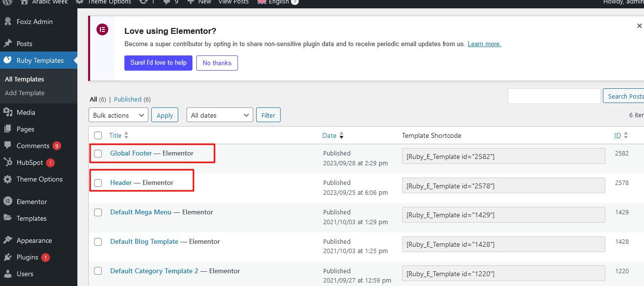Click the Appearance brush icon

(7, 240)
